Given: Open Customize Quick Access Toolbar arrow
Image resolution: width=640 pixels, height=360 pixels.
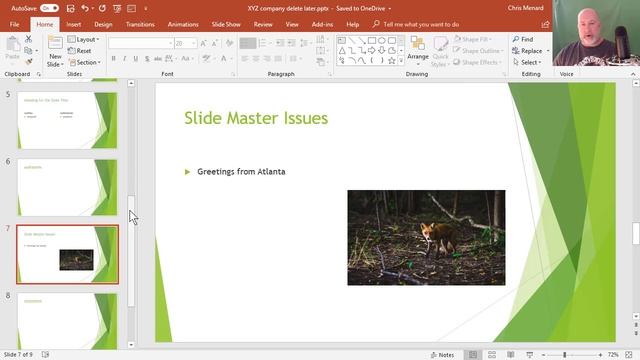Looking at the screenshot, I should [146, 8].
